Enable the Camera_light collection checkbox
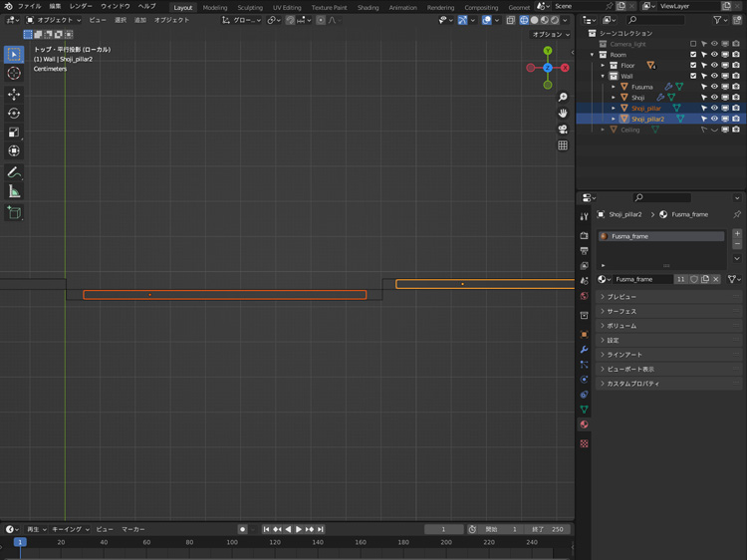This screenshot has width=747, height=560. (x=693, y=44)
